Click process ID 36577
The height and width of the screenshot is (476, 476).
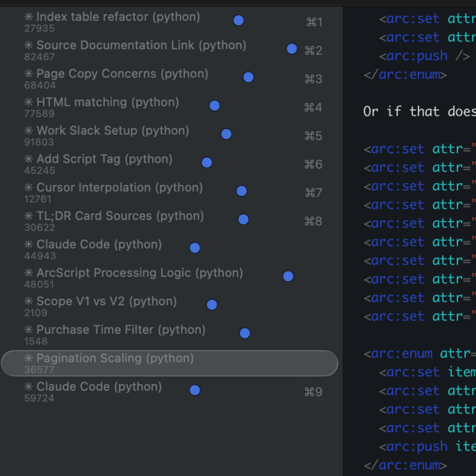[40, 370]
